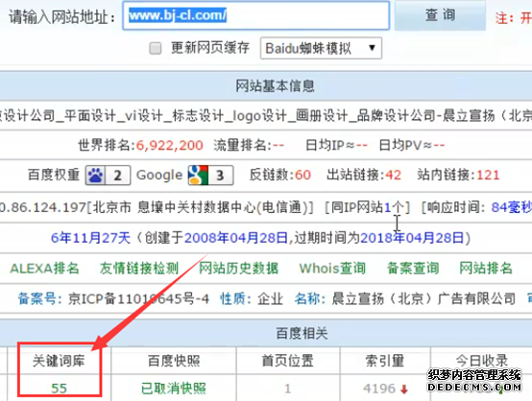The image size is (532, 401).
Task: Enable the 更新网页缓存 checkbox
Action: [156, 48]
